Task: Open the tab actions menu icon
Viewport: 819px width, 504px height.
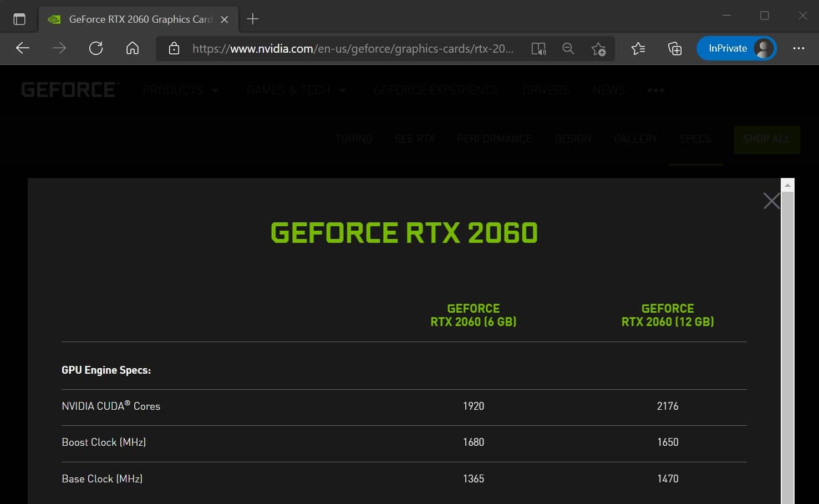Action: pyautogui.click(x=19, y=19)
